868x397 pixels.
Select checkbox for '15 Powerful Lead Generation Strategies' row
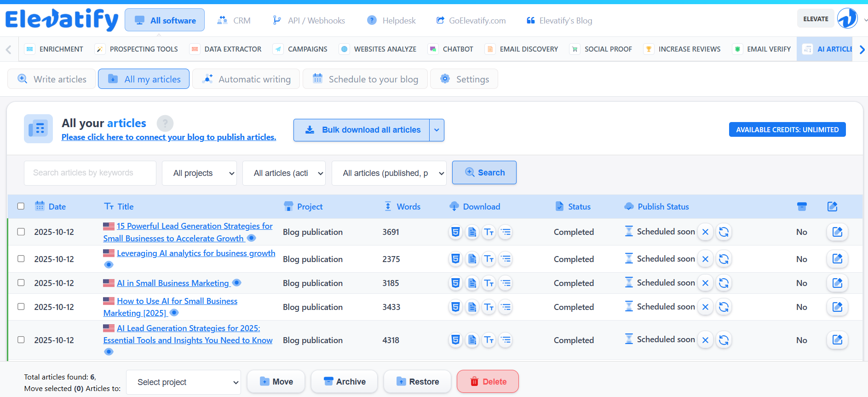click(x=21, y=231)
